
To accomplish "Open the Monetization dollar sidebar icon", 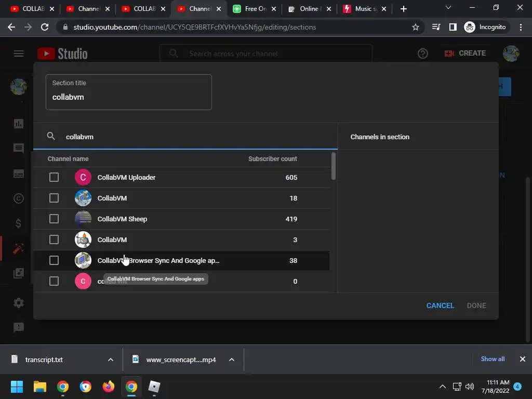I will [19, 223].
